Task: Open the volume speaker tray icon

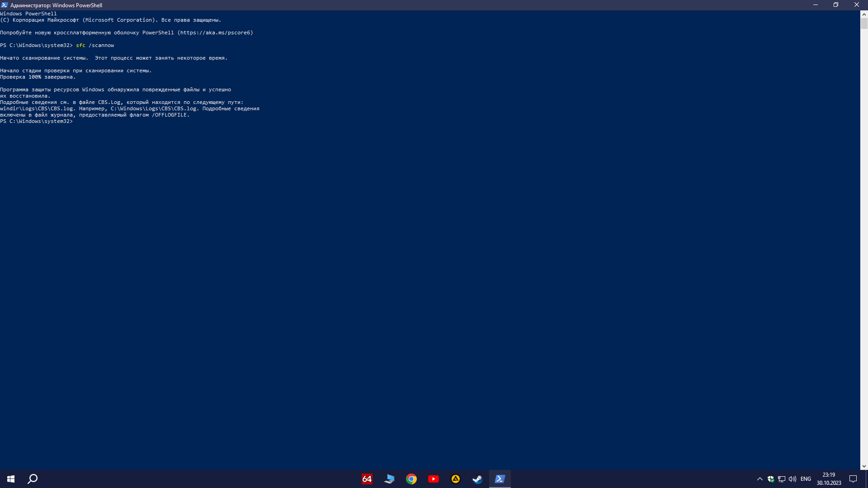Action: [793, 479]
